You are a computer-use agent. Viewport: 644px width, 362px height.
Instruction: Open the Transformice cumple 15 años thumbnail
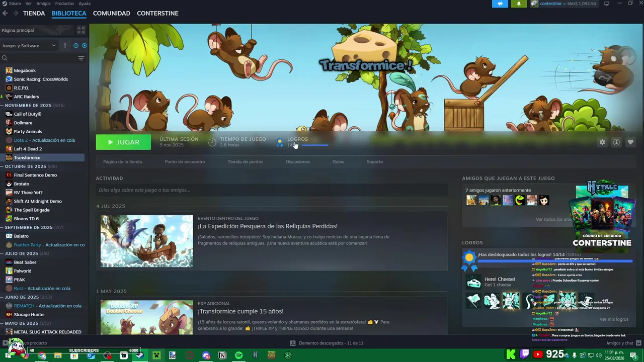(x=146, y=317)
